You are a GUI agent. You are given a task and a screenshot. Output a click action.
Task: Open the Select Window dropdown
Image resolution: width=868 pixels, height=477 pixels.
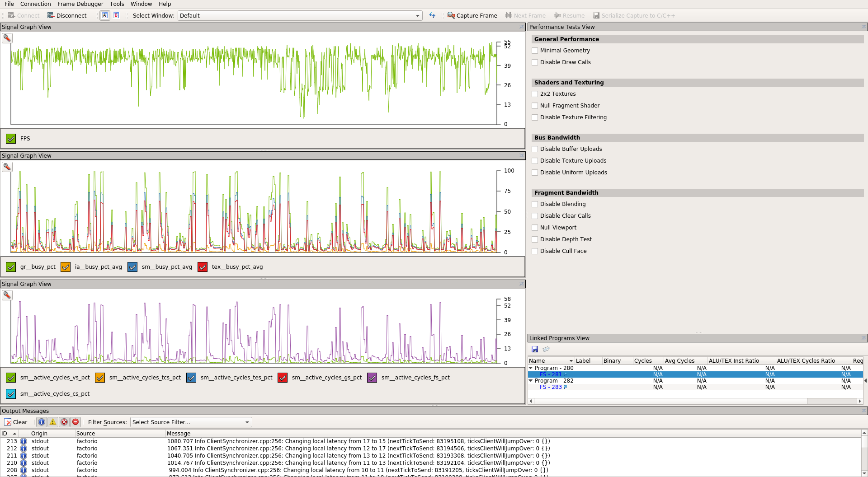pyautogui.click(x=300, y=15)
